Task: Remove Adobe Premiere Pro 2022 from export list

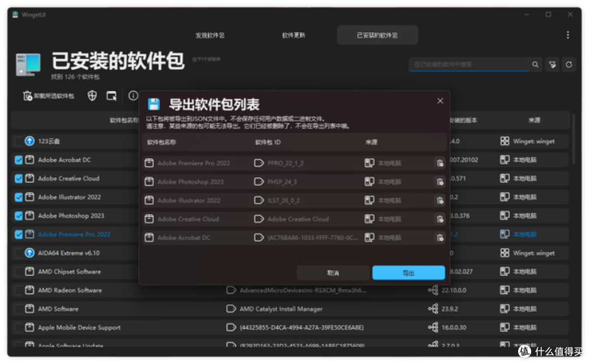Action: pyautogui.click(x=440, y=163)
